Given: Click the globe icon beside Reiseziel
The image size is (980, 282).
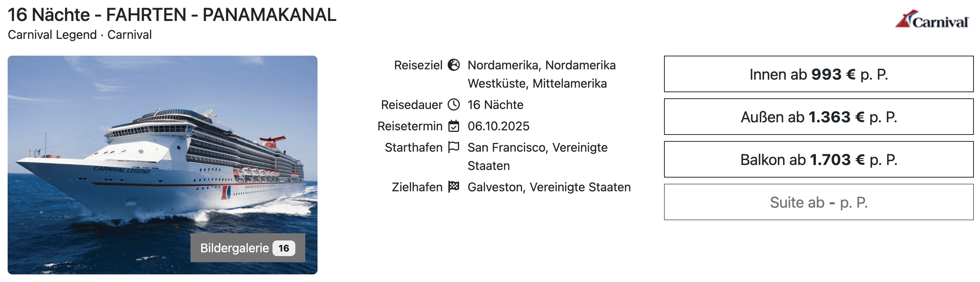Looking at the screenshot, I should tap(453, 65).
